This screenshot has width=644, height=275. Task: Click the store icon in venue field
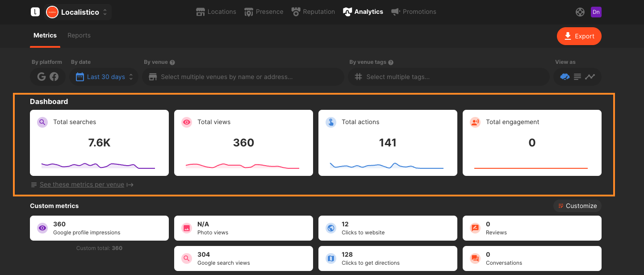[153, 77]
